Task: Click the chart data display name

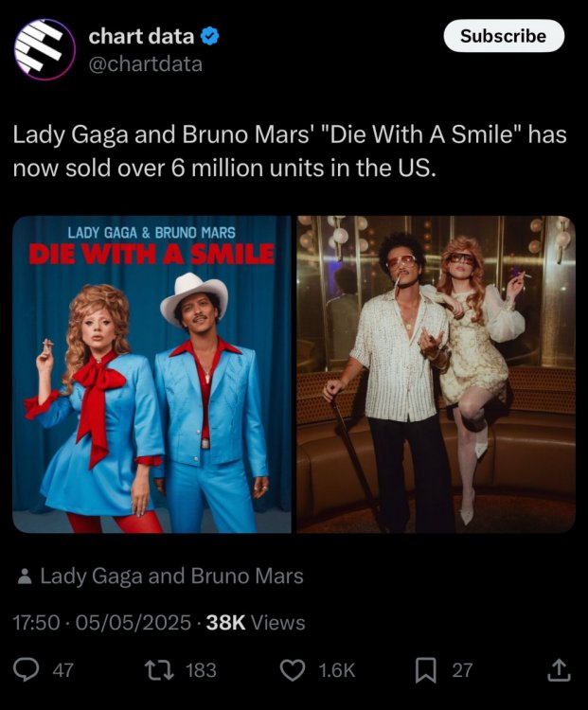Action: [x=141, y=36]
